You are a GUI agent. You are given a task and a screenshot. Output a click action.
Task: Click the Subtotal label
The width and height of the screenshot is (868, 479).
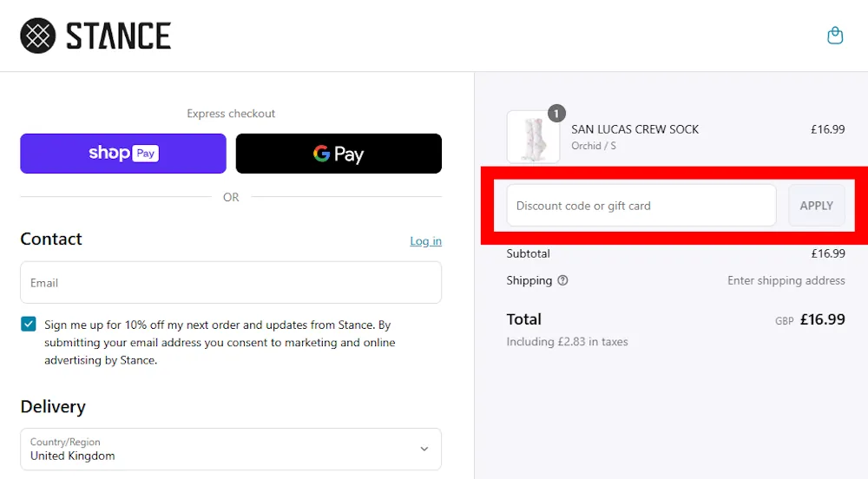pyautogui.click(x=528, y=254)
